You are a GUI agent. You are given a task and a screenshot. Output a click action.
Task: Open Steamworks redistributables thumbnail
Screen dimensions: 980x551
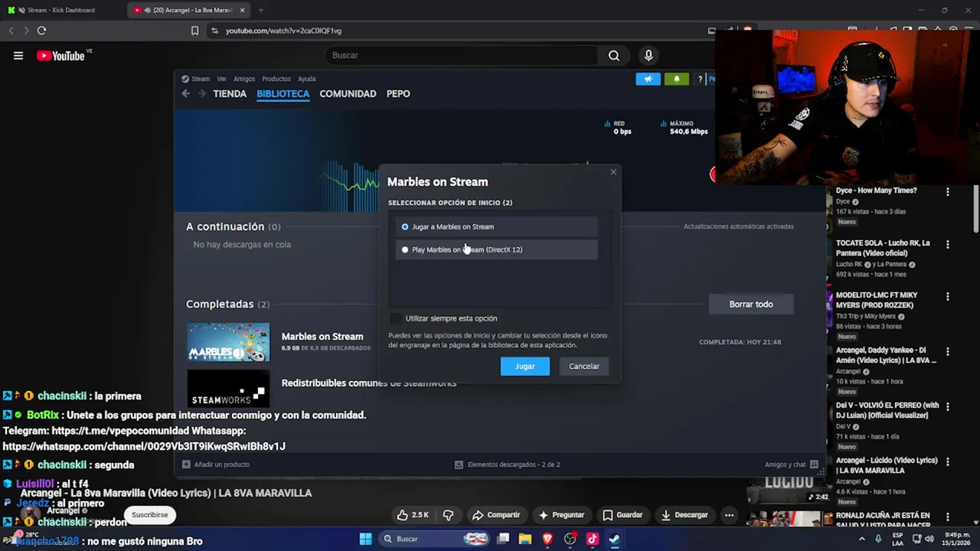tap(228, 389)
